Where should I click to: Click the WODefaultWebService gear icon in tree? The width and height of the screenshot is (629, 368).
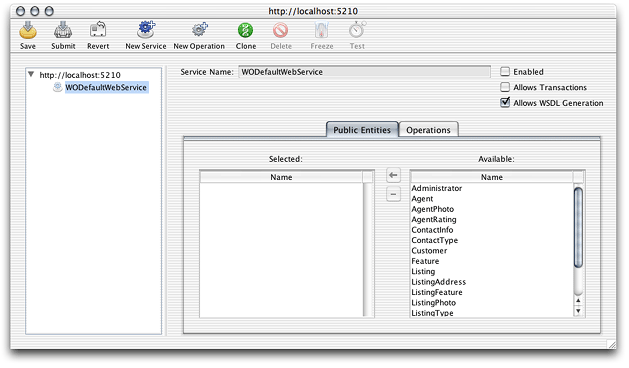(58, 87)
